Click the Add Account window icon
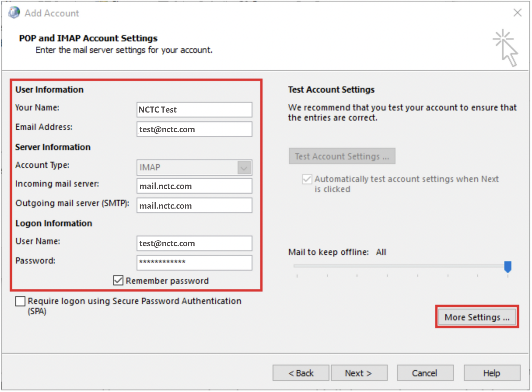The width and height of the screenshot is (532, 392). coord(14,12)
